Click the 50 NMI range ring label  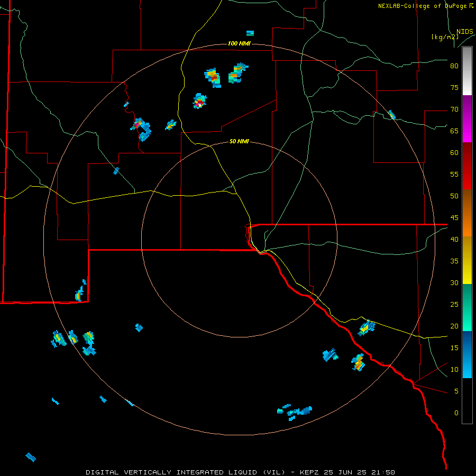[239, 141]
